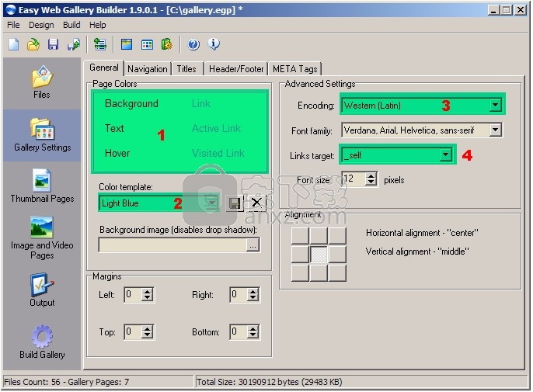Set alignment to top-left cell
This screenshot has height=392, width=533.
tap(300, 235)
